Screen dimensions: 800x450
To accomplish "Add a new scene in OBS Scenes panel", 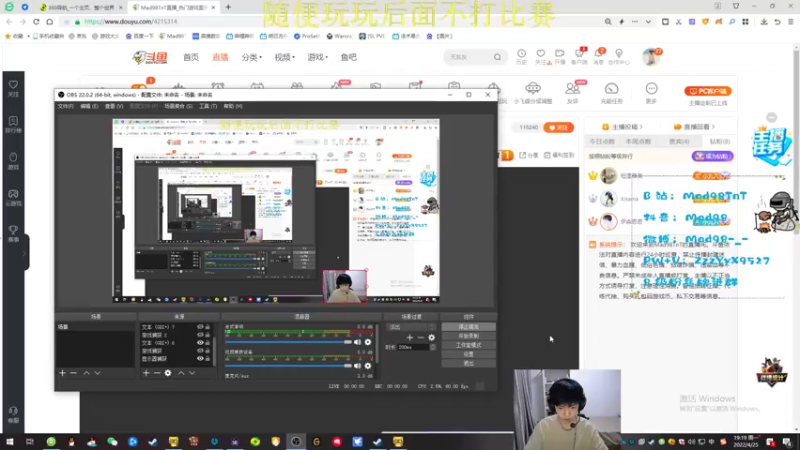I will pos(62,373).
